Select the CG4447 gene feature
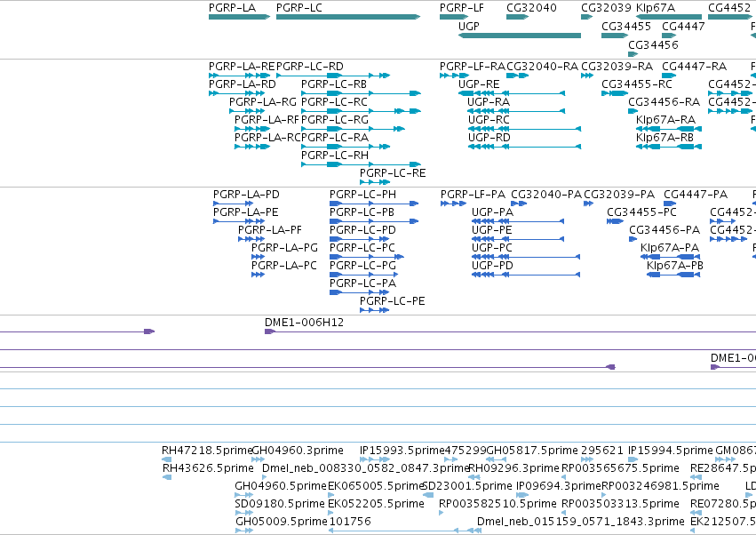 669,36
